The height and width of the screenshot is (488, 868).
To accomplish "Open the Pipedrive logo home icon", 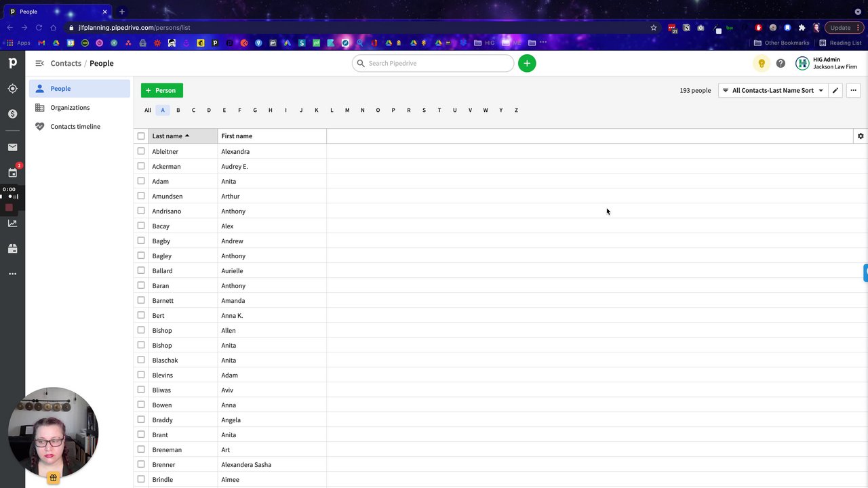I will 12,63.
